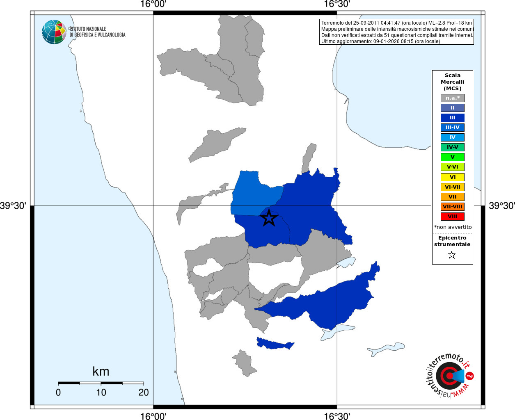The height and width of the screenshot is (420, 515).
Task: Click the 'Terremoto del 25-09-2011' header line
Action: (396, 23)
